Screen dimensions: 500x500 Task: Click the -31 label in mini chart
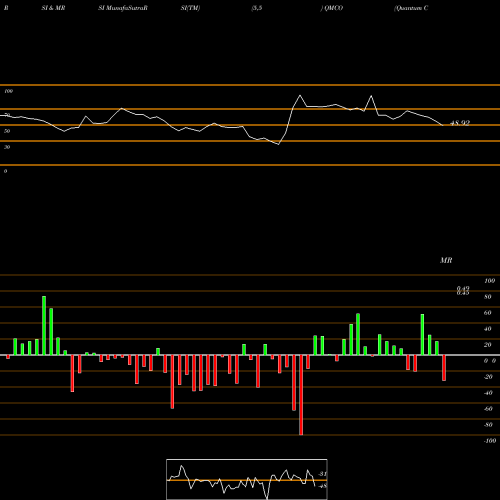pos(322,474)
